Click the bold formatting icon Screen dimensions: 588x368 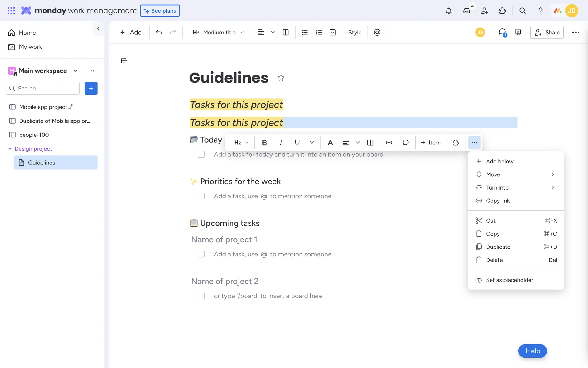pos(265,143)
